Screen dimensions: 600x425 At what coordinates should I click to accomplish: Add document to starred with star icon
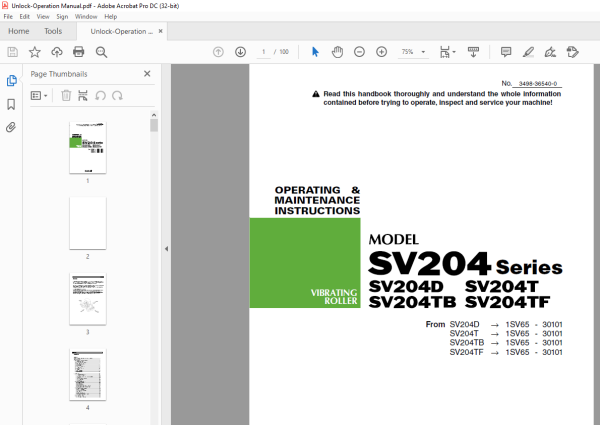click(34, 52)
